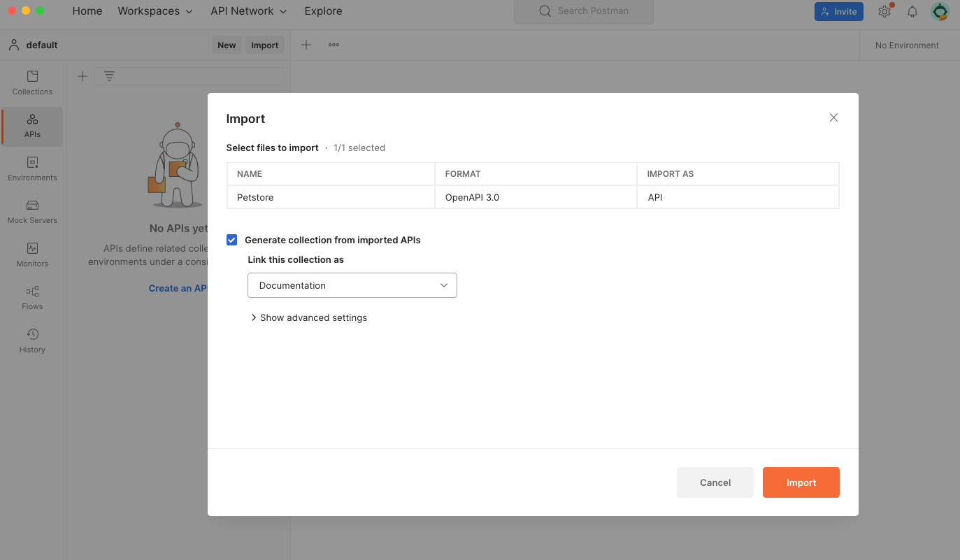Uncheck Generate collection from imported APIs
Screen dimensions: 960x560
231,239
